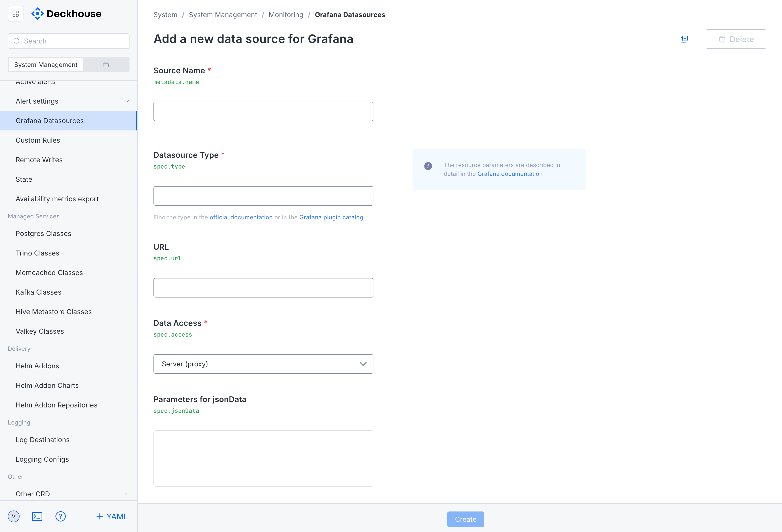Open Trino Classes
Screen dimensions: 782x532
[x=69, y=253]
